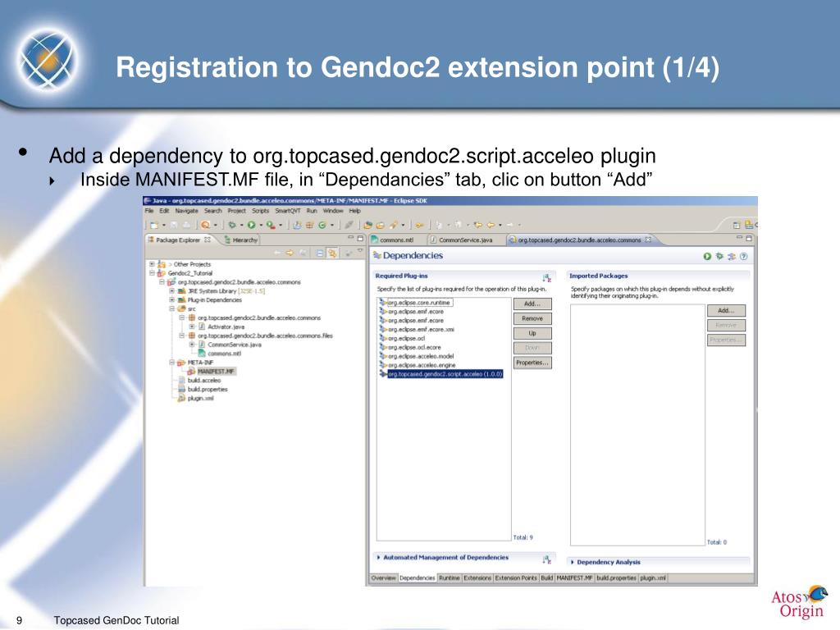
Task: Click Add... button for Required Plug-ins
Action: click(532, 304)
